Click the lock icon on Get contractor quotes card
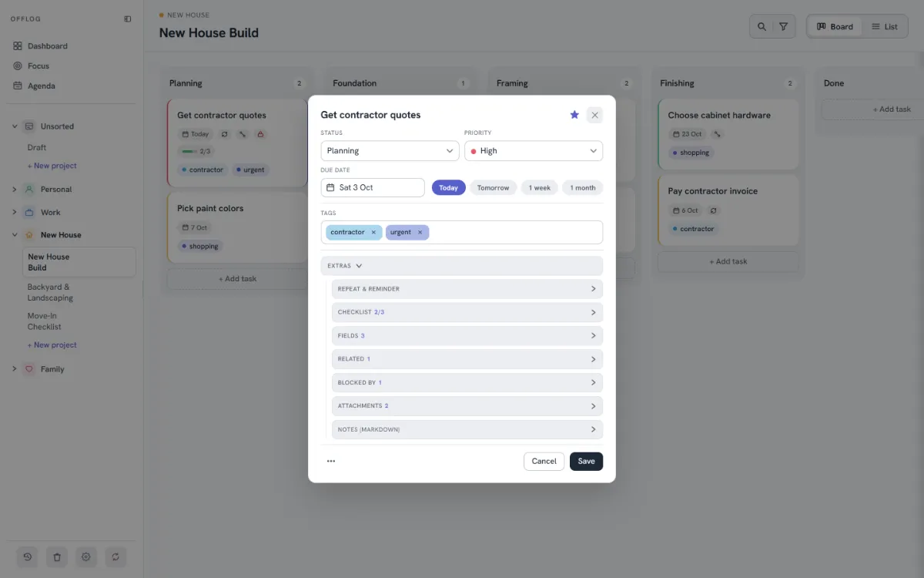Viewport: 924px width, 578px height. [x=260, y=134]
